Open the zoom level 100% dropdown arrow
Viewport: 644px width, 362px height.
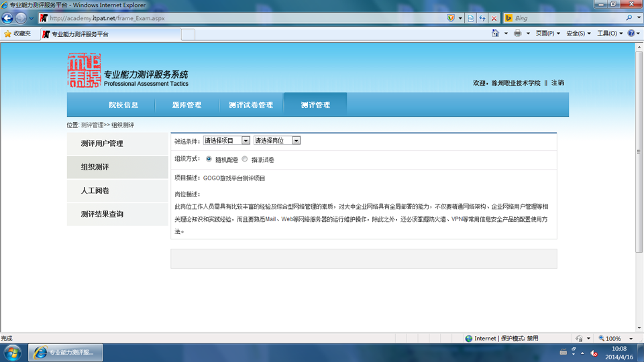pos(631,339)
